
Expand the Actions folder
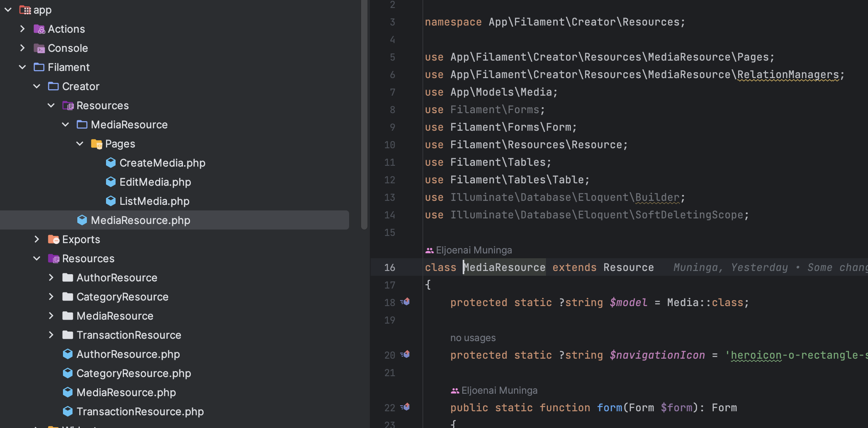23,29
